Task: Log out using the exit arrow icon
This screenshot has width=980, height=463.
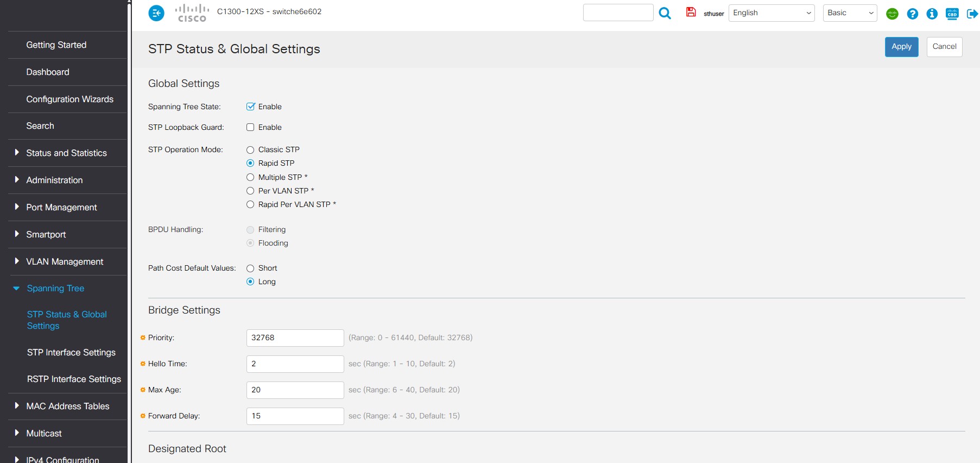Action: tap(972, 14)
